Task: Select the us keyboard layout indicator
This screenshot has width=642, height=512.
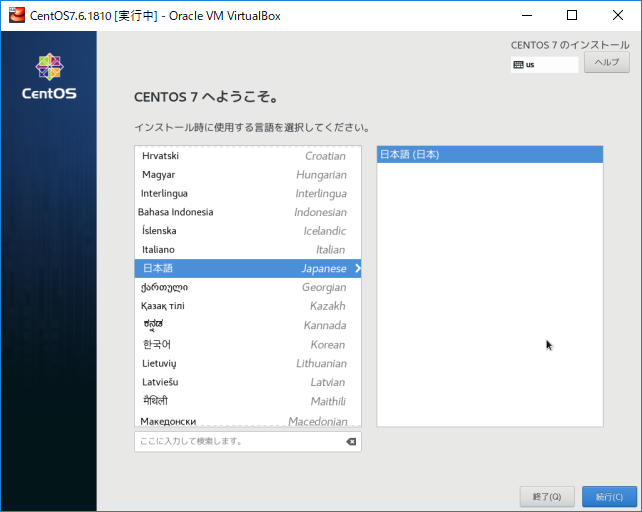Action: click(545, 65)
